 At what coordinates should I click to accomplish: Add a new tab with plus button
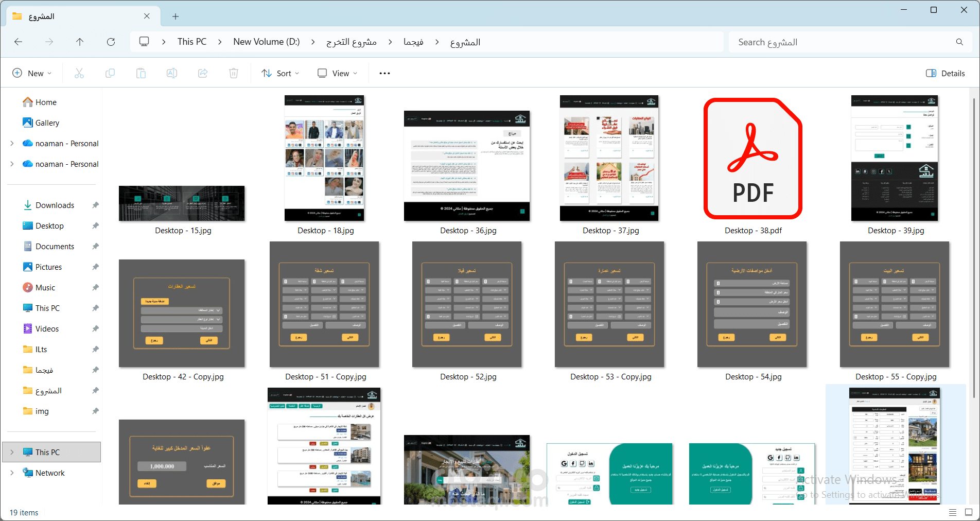176,16
